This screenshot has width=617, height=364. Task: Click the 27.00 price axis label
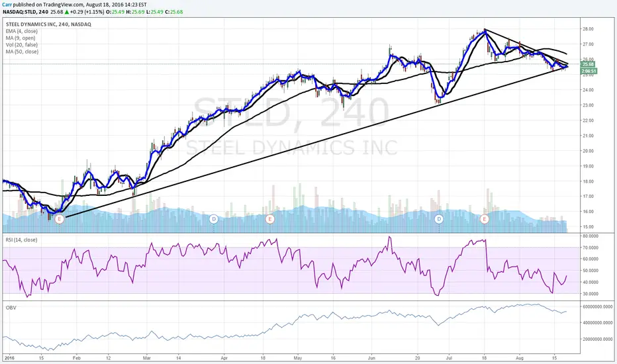(588, 44)
